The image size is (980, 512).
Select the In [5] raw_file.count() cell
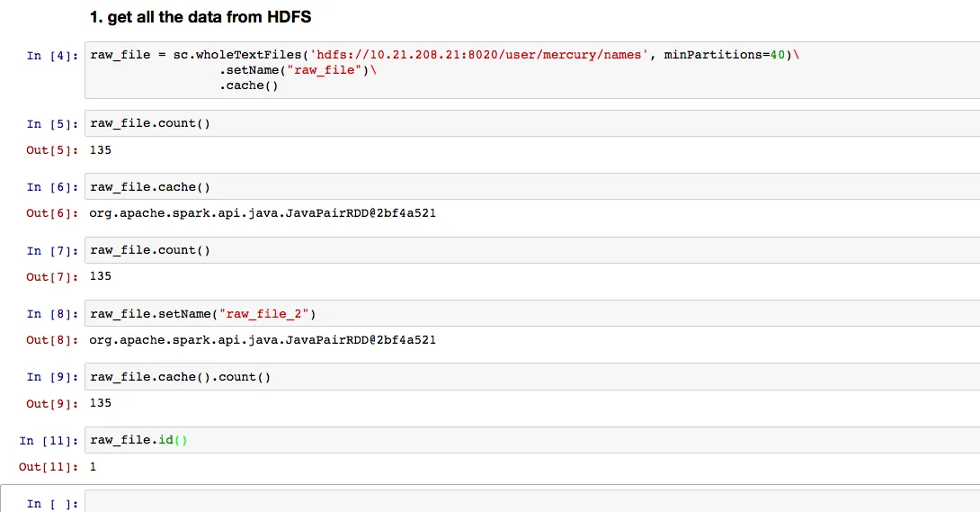point(530,123)
